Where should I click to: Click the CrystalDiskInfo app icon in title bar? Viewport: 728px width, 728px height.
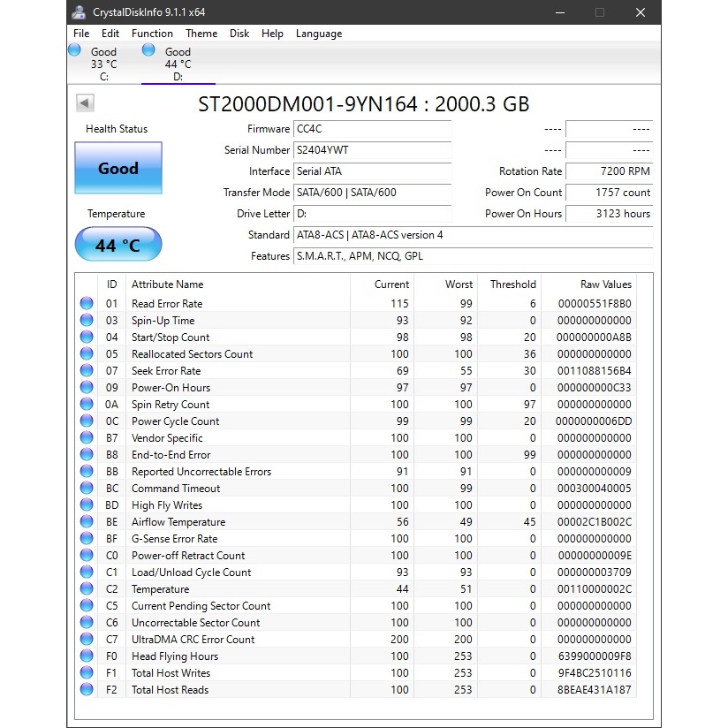click(80, 12)
